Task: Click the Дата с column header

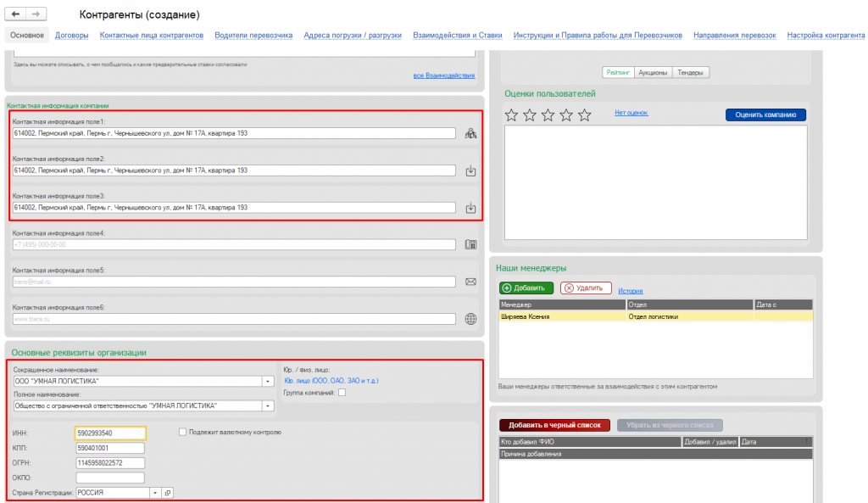Action: [783, 305]
